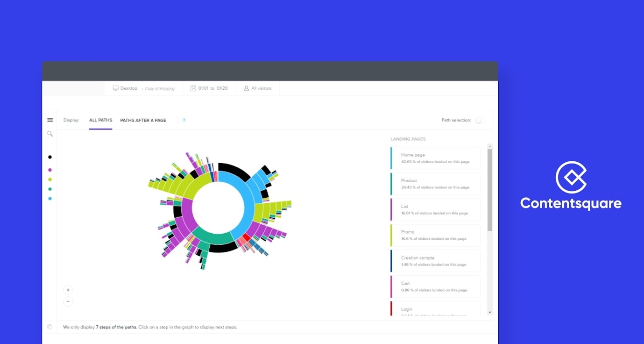644x344 pixels.
Task: Click the zoom in plus control
Action: coord(68,289)
